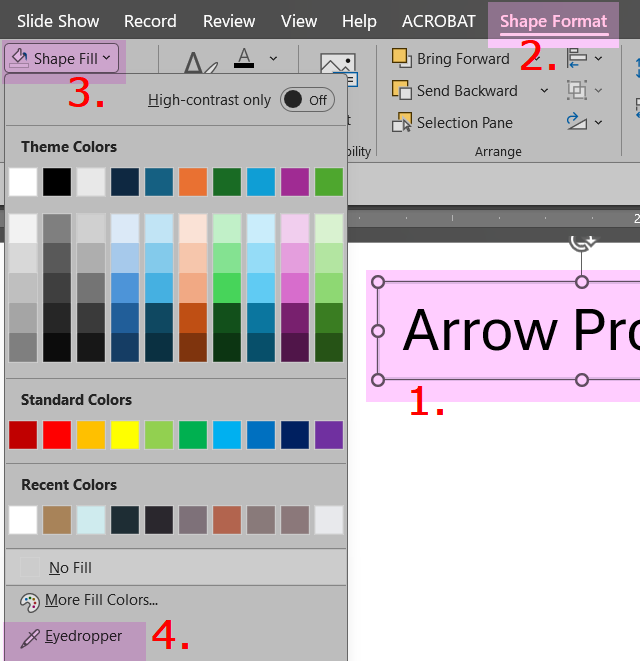Pick the orange theme color swatch
This screenshot has height=661, width=640.
tap(193, 182)
